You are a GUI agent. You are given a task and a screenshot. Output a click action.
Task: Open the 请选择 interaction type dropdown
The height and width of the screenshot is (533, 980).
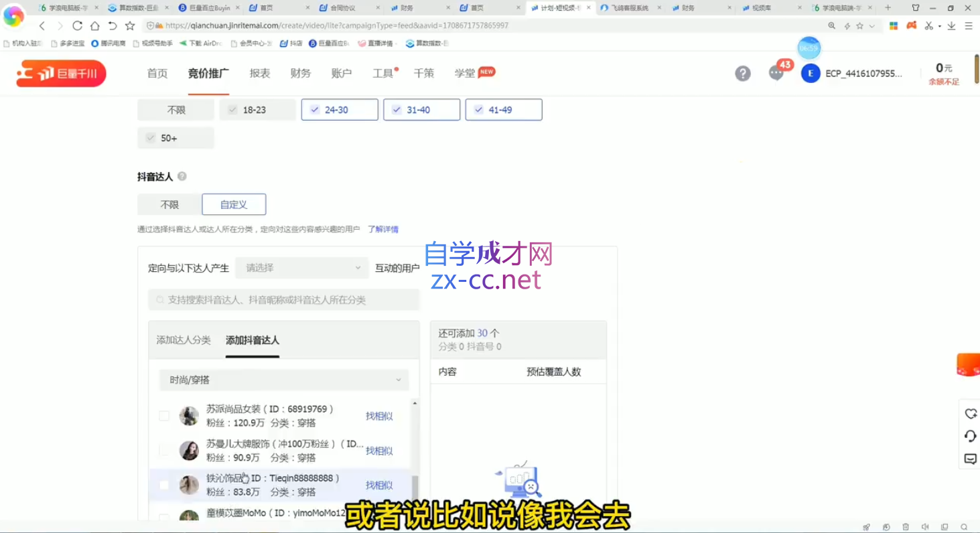coord(301,268)
